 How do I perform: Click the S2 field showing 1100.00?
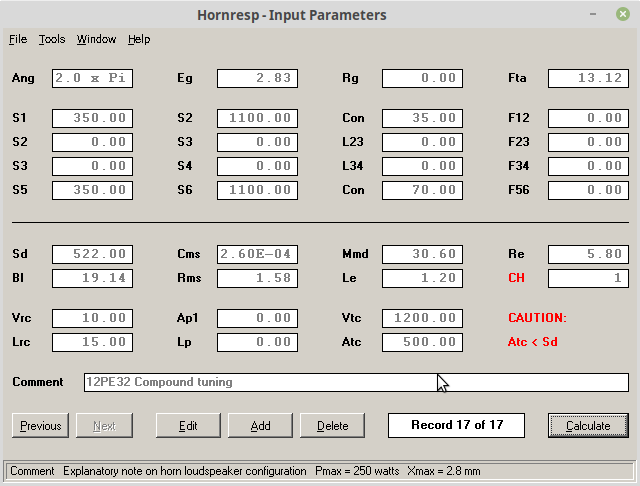tap(258, 118)
